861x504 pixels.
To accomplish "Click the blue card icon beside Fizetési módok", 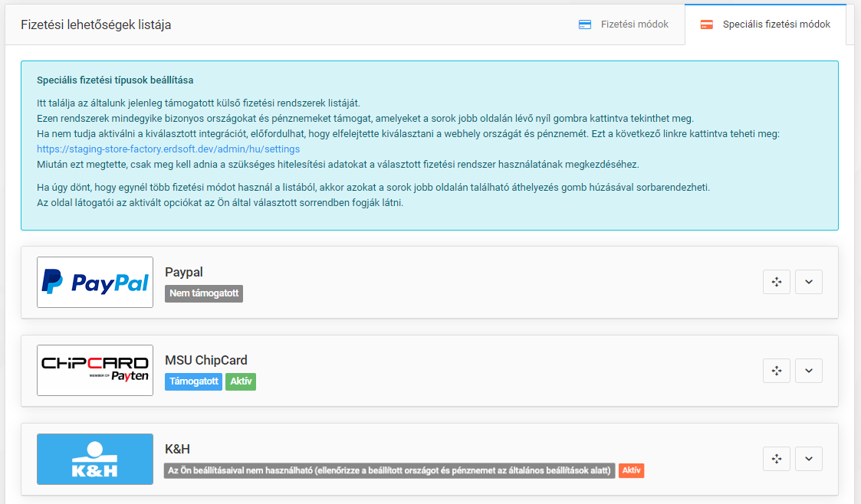I will 585,25.
